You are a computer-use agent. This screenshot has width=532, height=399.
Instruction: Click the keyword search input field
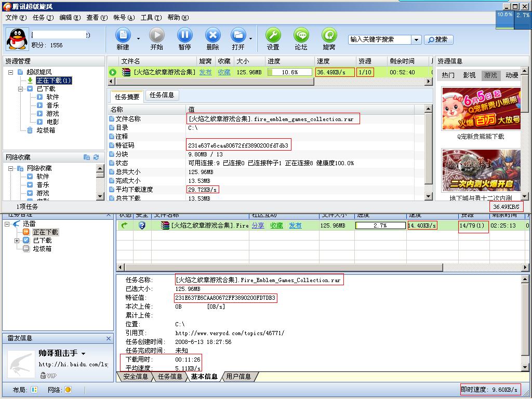tap(380, 39)
